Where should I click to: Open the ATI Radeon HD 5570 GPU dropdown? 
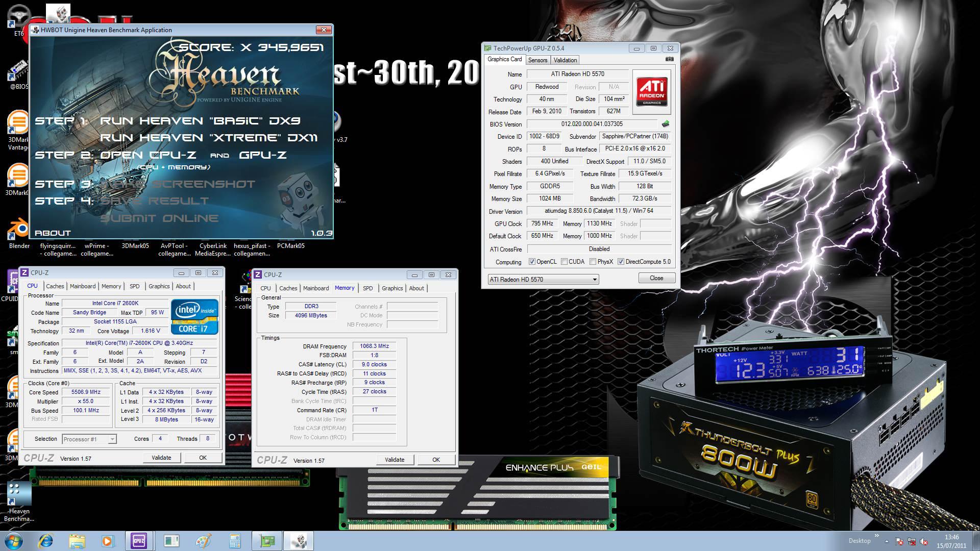click(543, 280)
